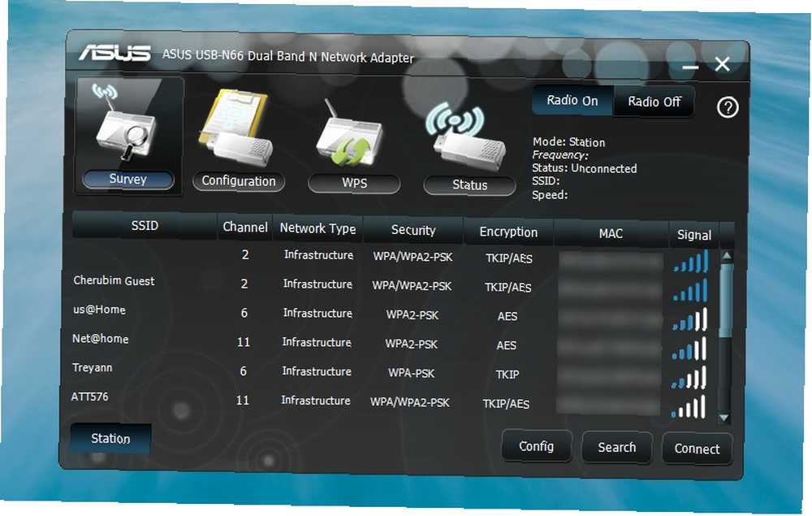Click the WPS router icon

pos(351,133)
